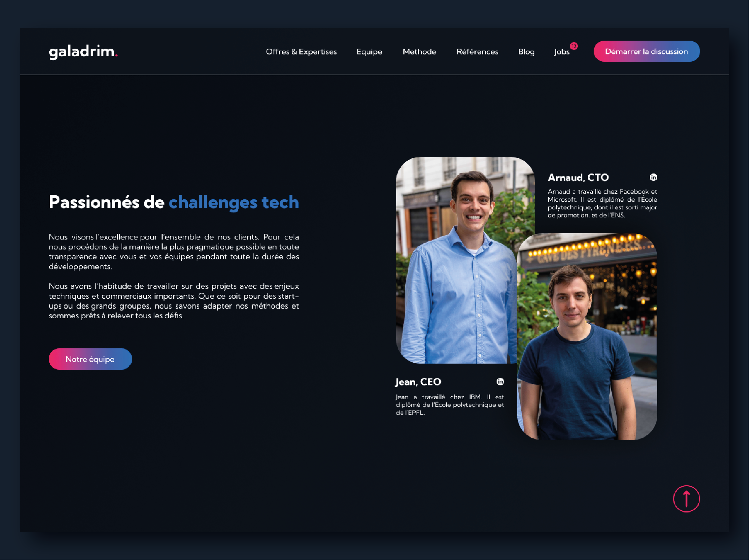
Task: Open the Blog link
Action: pyautogui.click(x=526, y=52)
